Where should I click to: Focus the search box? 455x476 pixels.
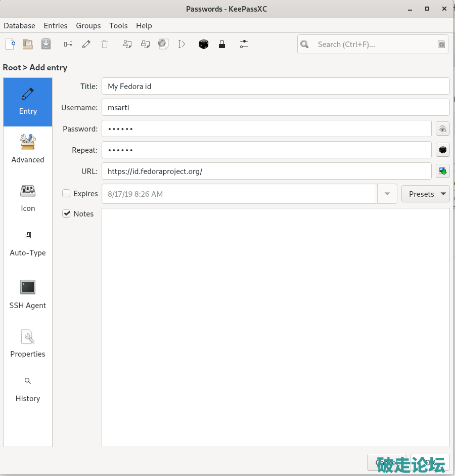pyautogui.click(x=374, y=45)
